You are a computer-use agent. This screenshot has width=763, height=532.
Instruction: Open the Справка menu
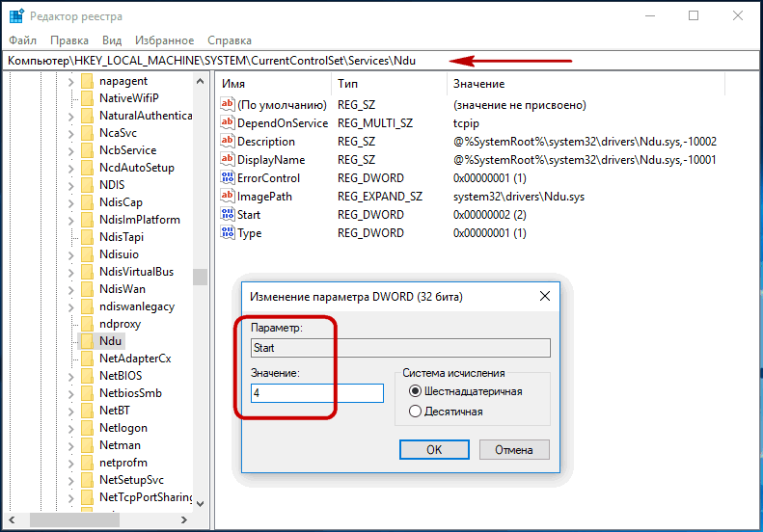tap(230, 40)
